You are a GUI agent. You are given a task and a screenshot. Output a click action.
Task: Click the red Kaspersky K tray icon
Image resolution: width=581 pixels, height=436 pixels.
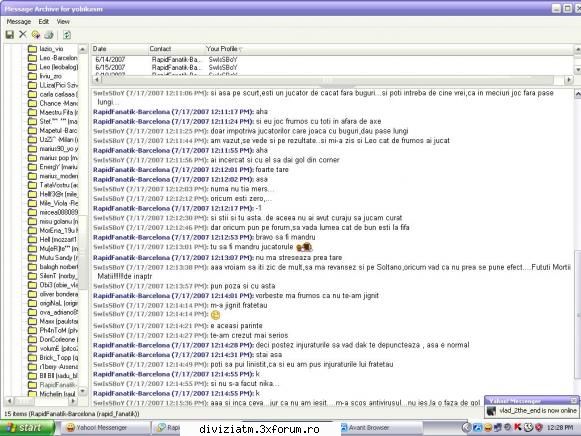[x=518, y=427]
